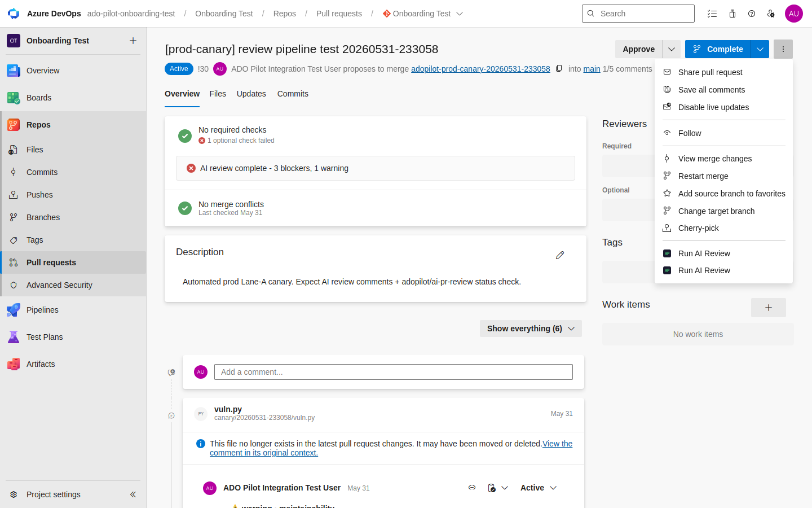Collapse the sidebar with double chevron icon
The height and width of the screenshot is (508, 812).
coord(133,494)
